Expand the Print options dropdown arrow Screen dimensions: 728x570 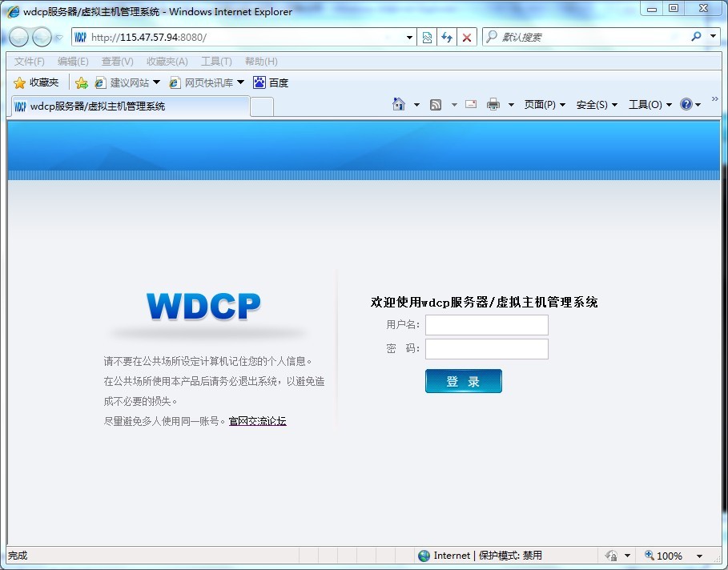point(511,105)
